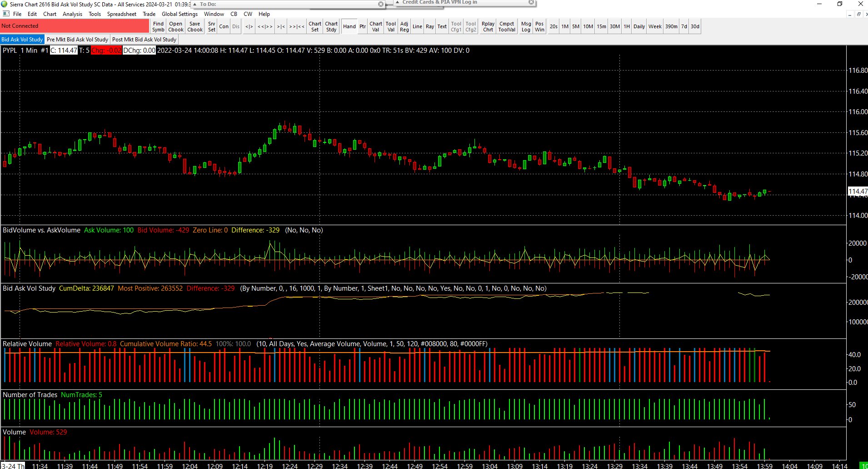
Task: Open the Window menu
Action: click(214, 14)
